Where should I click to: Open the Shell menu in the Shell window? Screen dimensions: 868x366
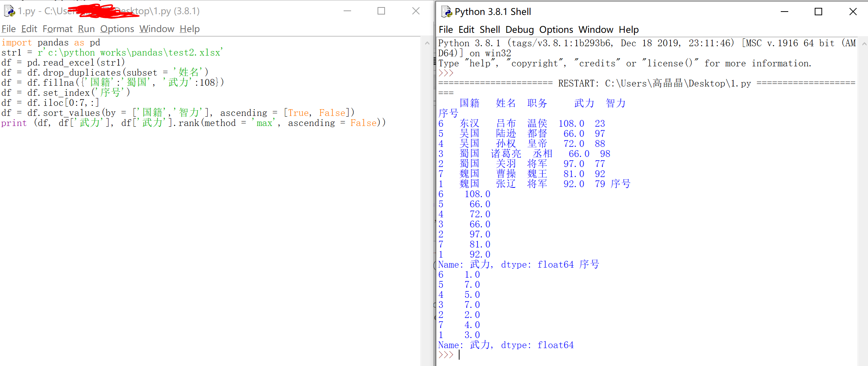pyautogui.click(x=489, y=30)
